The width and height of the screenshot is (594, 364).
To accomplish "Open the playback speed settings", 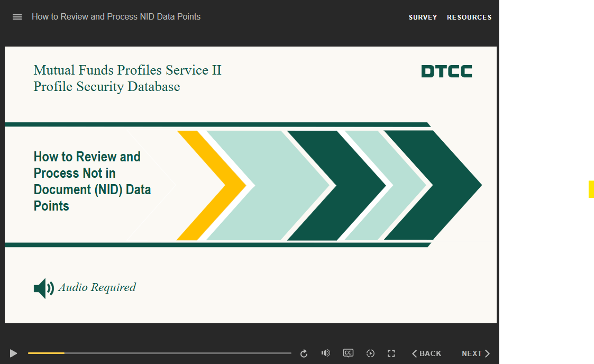I will pos(370,353).
